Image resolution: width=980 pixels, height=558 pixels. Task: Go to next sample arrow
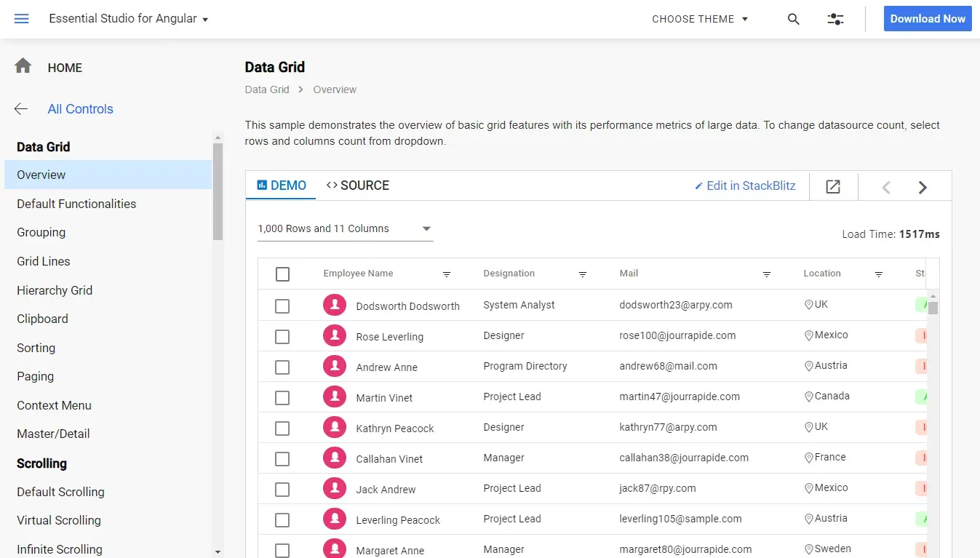[923, 188]
